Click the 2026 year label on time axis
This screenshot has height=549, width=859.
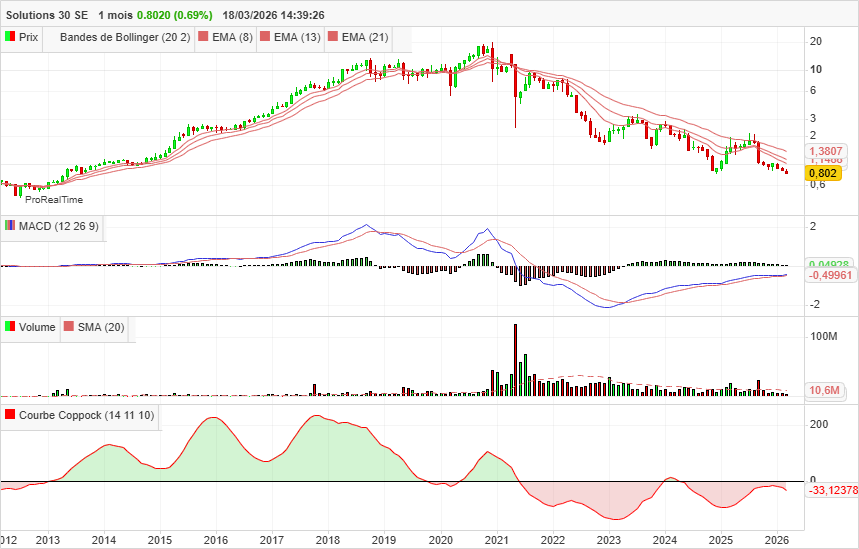point(777,540)
